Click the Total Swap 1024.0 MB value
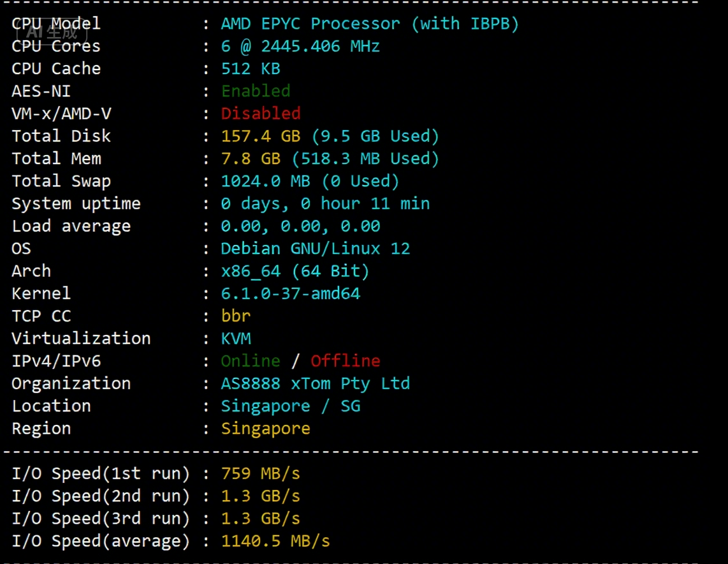This screenshot has width=728, height=564. pos(265,181)
